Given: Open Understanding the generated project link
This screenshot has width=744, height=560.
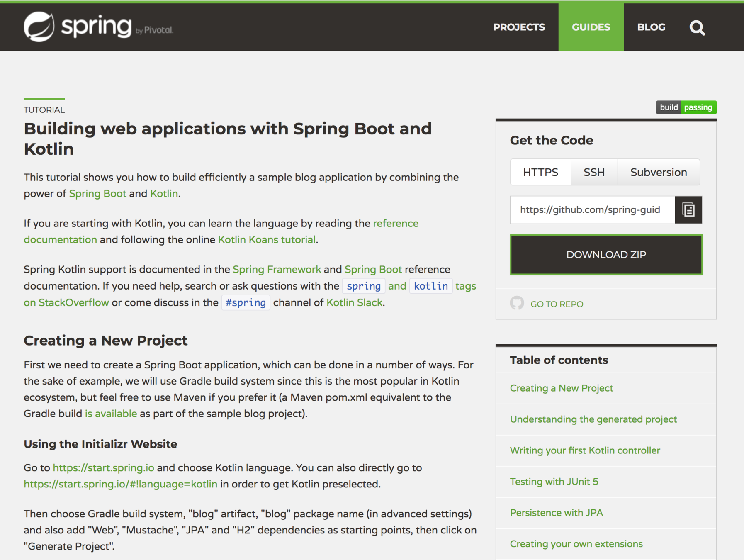Looking at the screenshot, I should click(593, 419).
